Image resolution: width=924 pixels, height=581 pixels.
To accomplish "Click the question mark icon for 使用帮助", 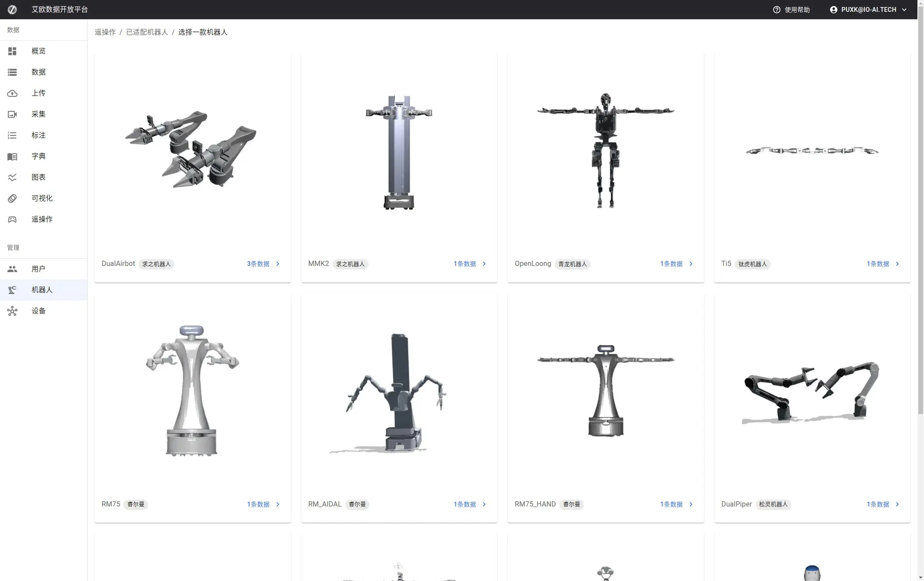I will pyautogui.click(x=776, y=10).
